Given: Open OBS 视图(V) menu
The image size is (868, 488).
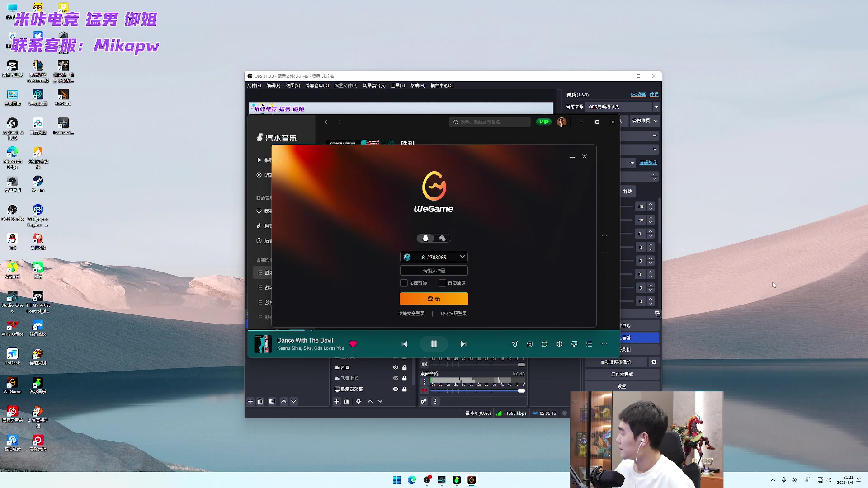Looking at the screenshot, I should click(x=293, y=85).
